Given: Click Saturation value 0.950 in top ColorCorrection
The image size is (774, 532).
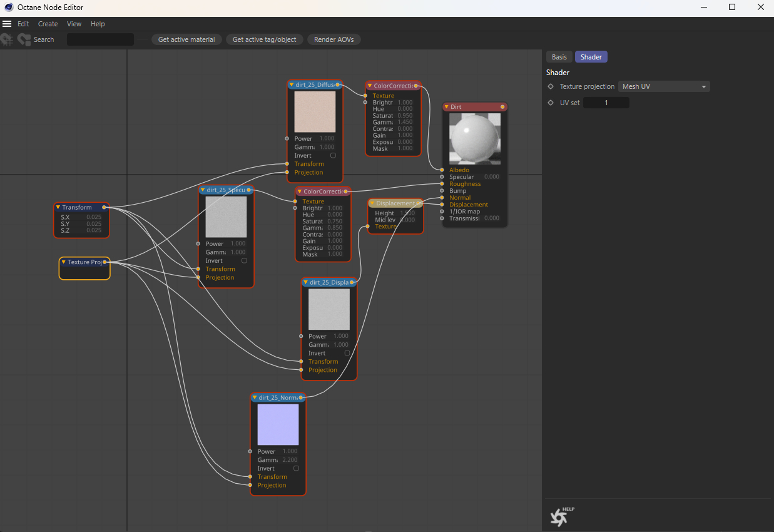Looking at the screenshot, I should tap(405, 116).
